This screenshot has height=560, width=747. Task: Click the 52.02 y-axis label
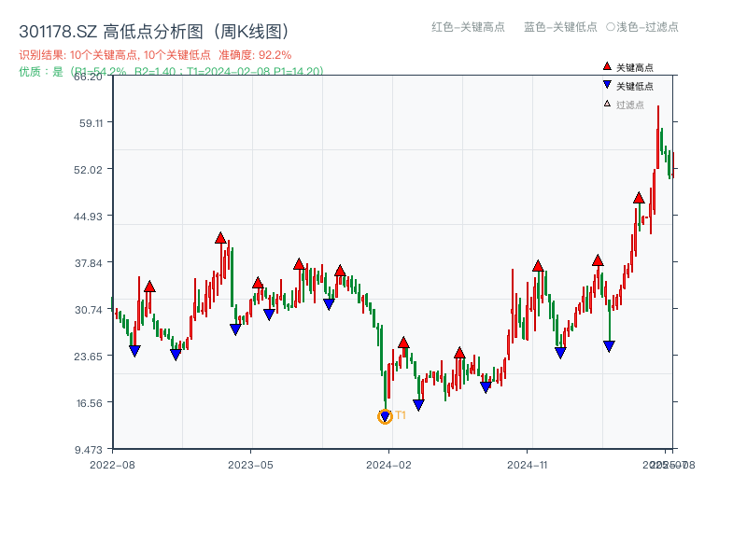pyautogui.click(x=88, y=170)
